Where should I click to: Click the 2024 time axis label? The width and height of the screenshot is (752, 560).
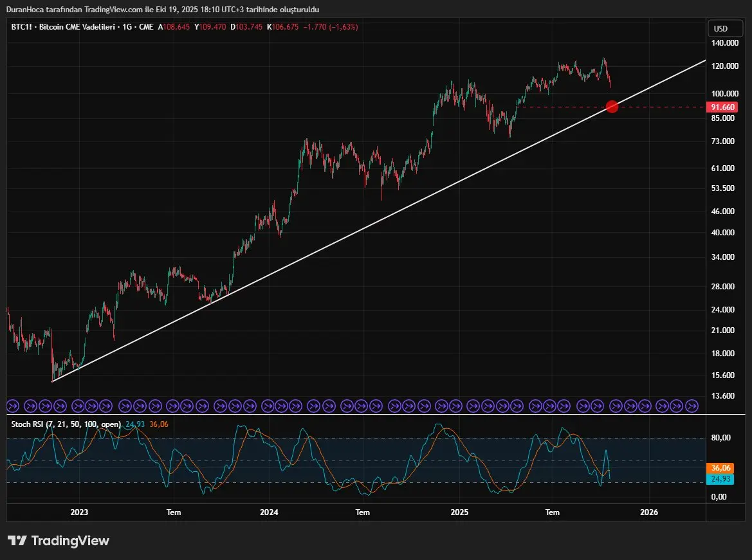(269, 512)
